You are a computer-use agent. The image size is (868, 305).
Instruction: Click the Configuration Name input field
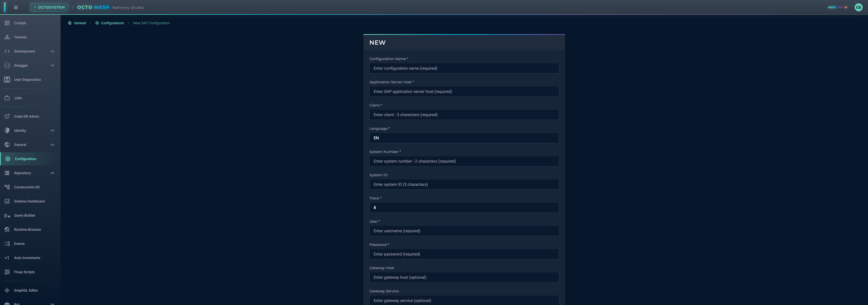(464, 68)
